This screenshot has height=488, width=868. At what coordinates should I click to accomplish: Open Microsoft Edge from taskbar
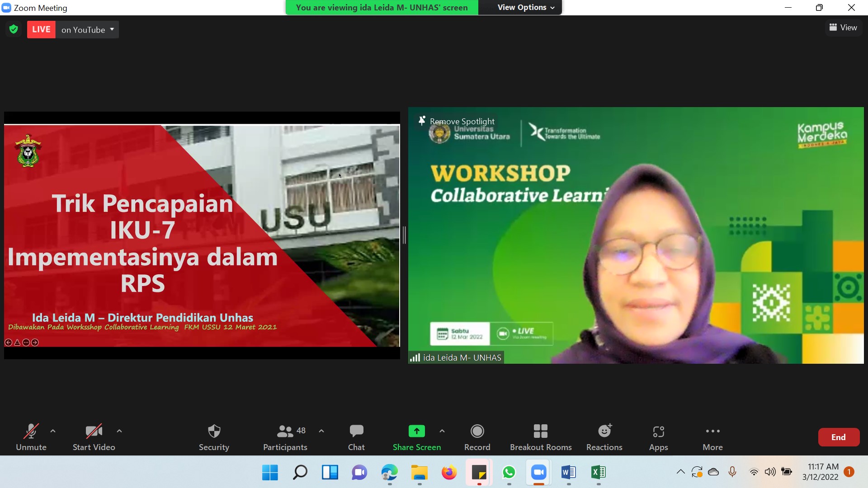(389, 473)
